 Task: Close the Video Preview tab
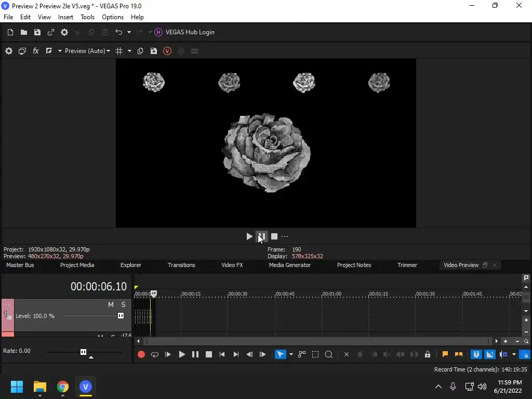point(495,265)
